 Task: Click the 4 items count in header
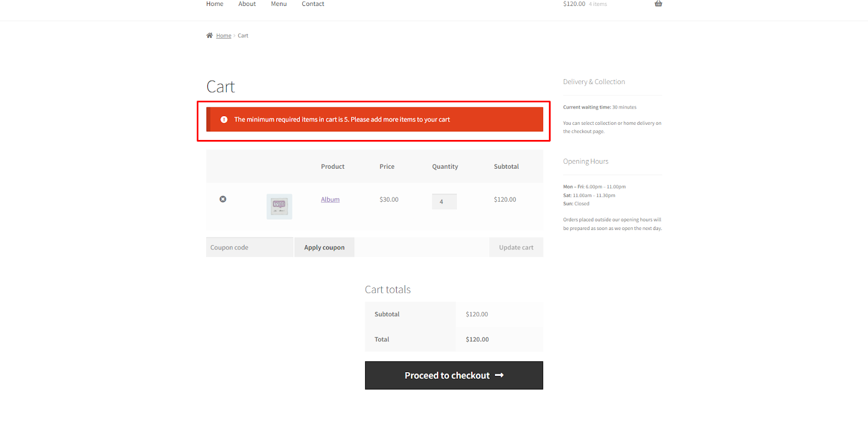[x=598, y=4]
